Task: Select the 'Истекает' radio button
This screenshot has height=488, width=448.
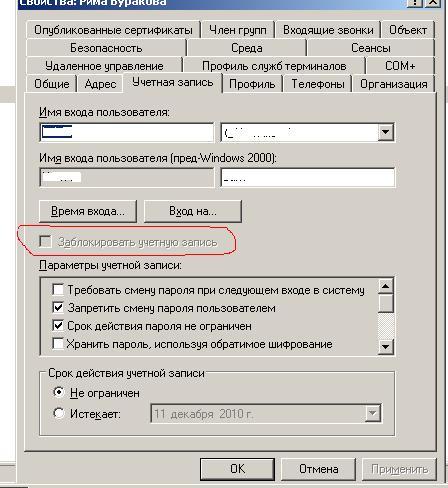Action: pos(59,413)
